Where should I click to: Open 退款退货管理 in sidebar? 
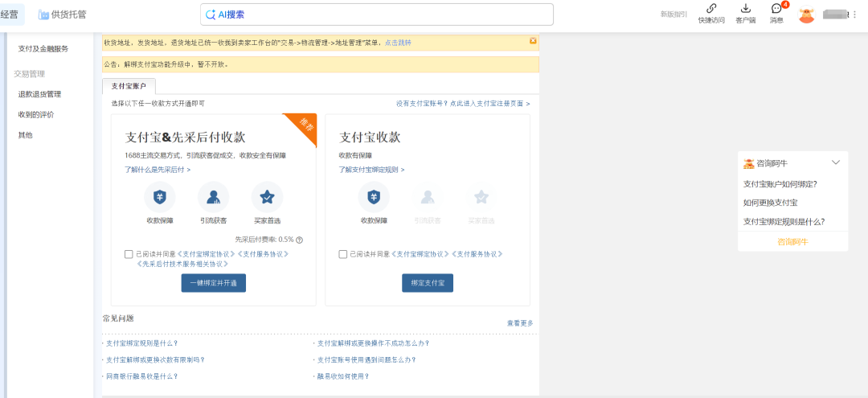point(39,94)
